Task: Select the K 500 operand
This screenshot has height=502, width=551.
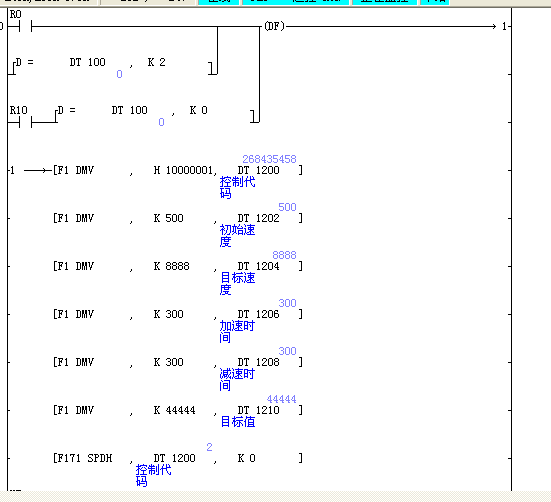Action: click(168, 218)
